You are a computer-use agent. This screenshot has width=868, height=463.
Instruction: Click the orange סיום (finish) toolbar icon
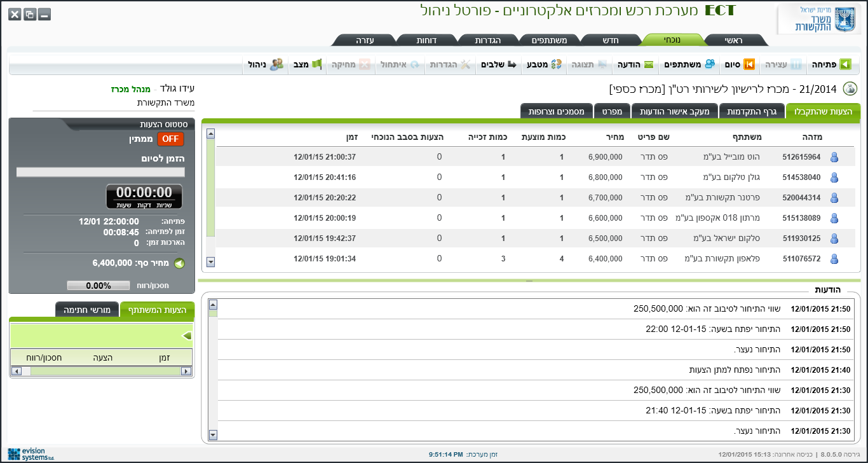click(749, 64)
